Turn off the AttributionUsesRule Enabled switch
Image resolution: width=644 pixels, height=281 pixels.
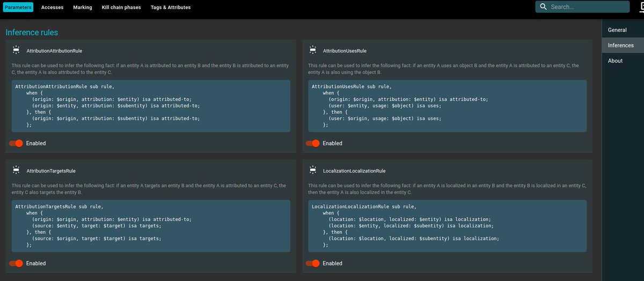pos(312,143)
